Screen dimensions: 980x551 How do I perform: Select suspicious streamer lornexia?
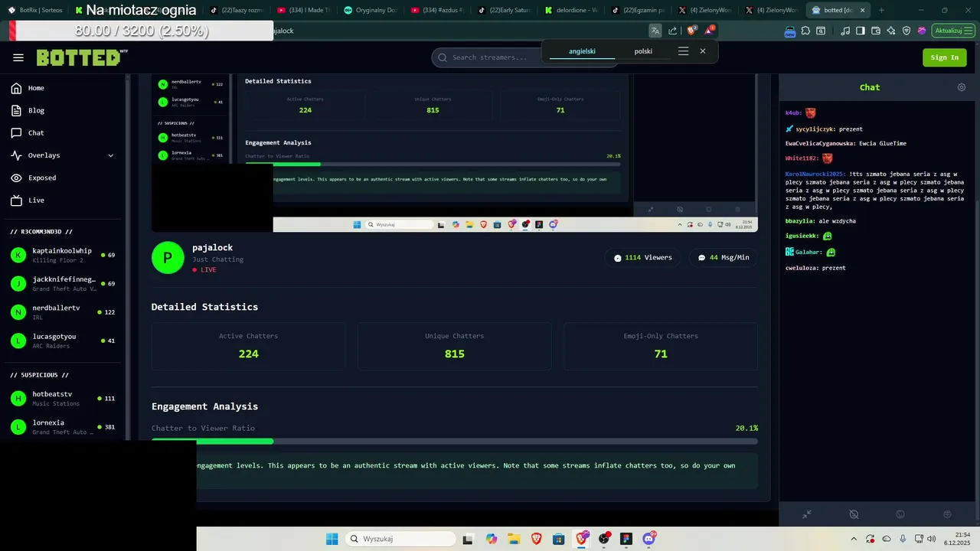pyautogui.click(x=63, y=427)
